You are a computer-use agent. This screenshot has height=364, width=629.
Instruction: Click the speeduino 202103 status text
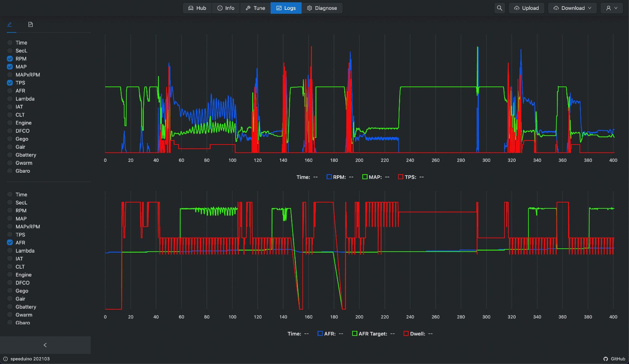[30, 359]
